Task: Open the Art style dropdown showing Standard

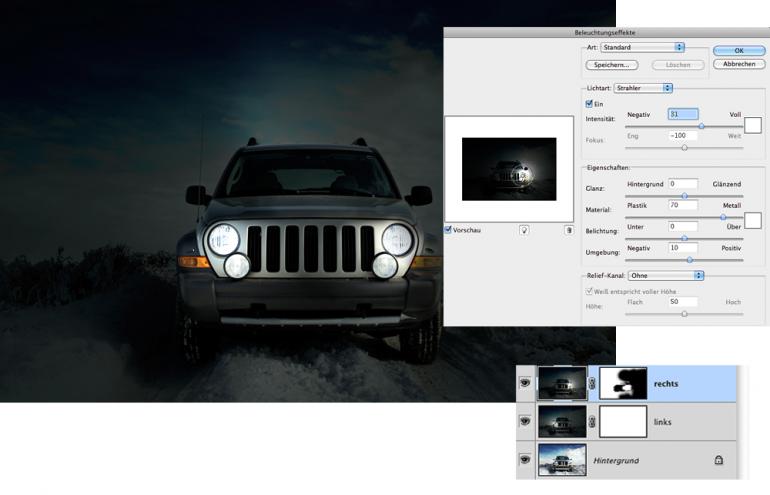Action: click(642, 47)
